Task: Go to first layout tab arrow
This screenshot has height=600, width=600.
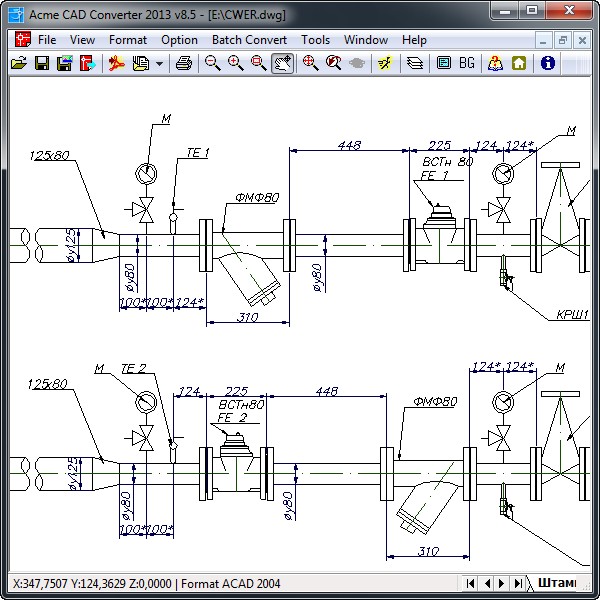Action: point(469,583)
